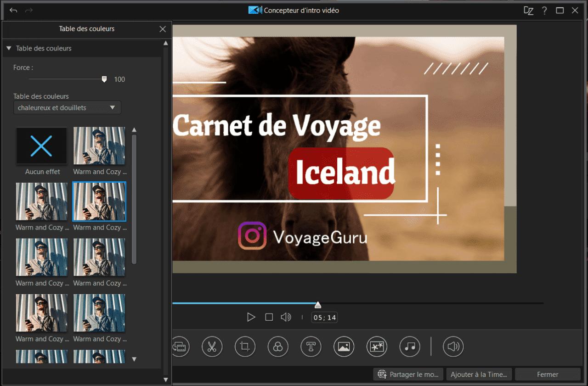Collapse the Table des couleurs section
This screenshot has height=386, width=588.
[9, 48]
